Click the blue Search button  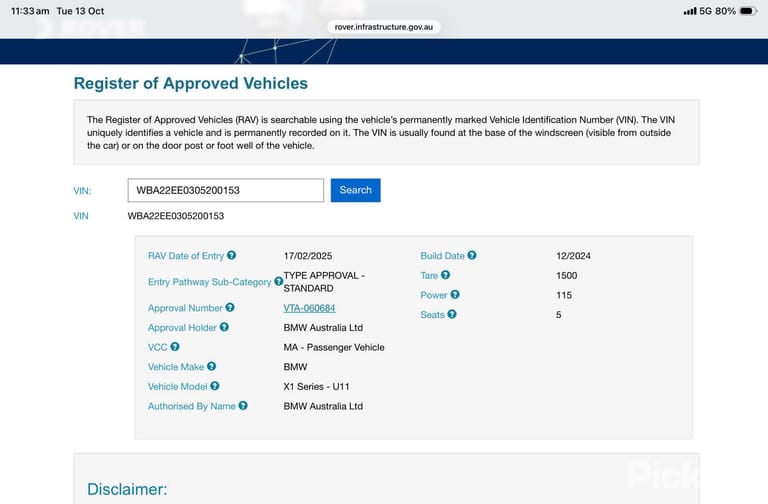coord(356,190)
